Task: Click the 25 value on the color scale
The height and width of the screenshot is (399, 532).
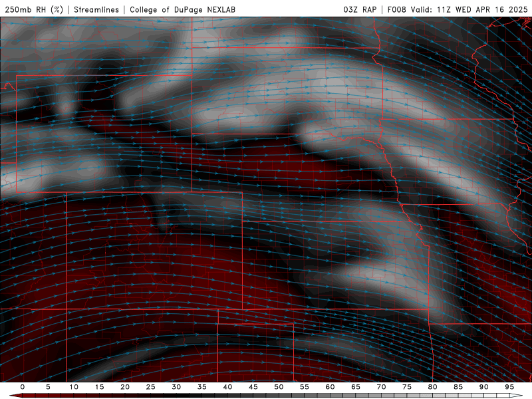Action: point(151,387)
